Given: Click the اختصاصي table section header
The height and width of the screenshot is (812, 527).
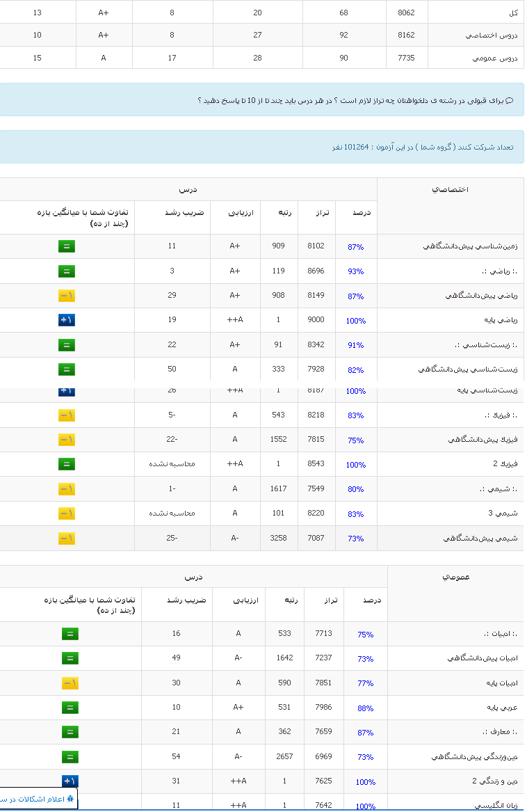Looking at the screenshot, I should pyautogui.click(x=451, y=189).
